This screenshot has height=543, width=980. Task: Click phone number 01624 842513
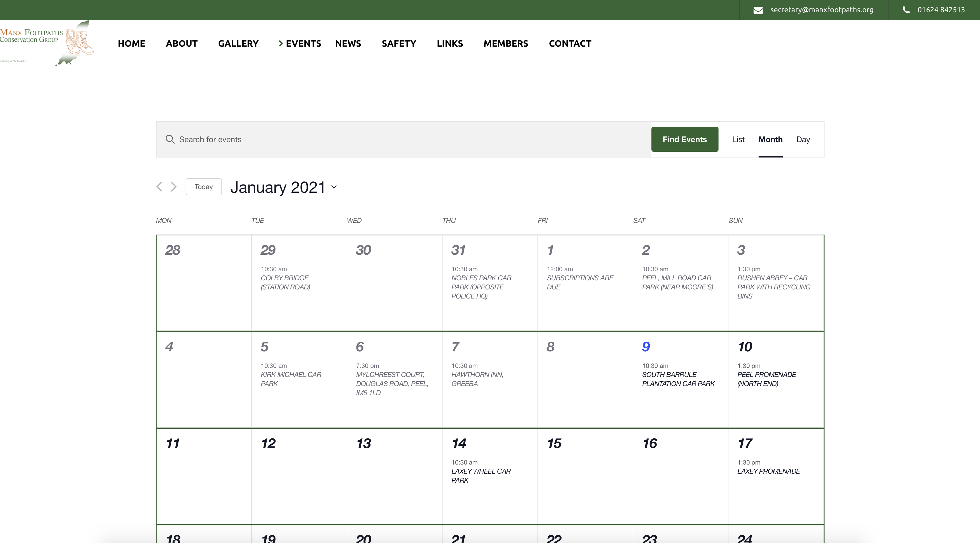(941, 10)
